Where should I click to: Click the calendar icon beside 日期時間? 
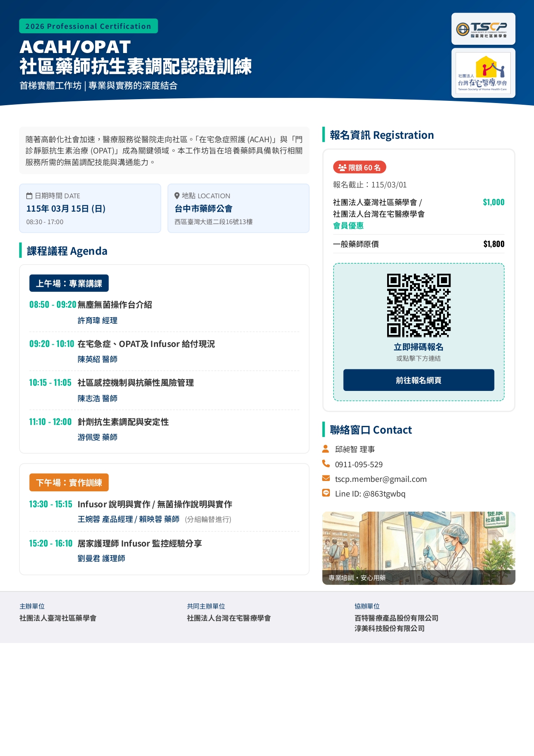(29, 196)
